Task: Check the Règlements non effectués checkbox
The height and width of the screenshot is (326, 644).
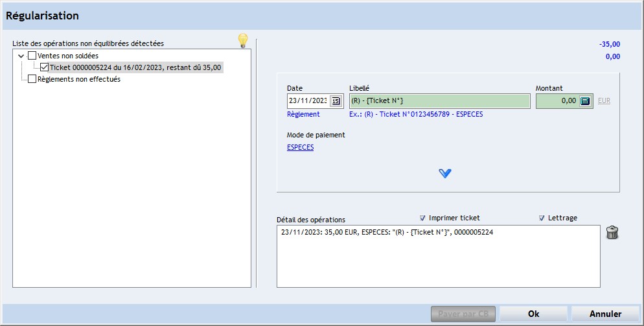Action: click(32, 79)
